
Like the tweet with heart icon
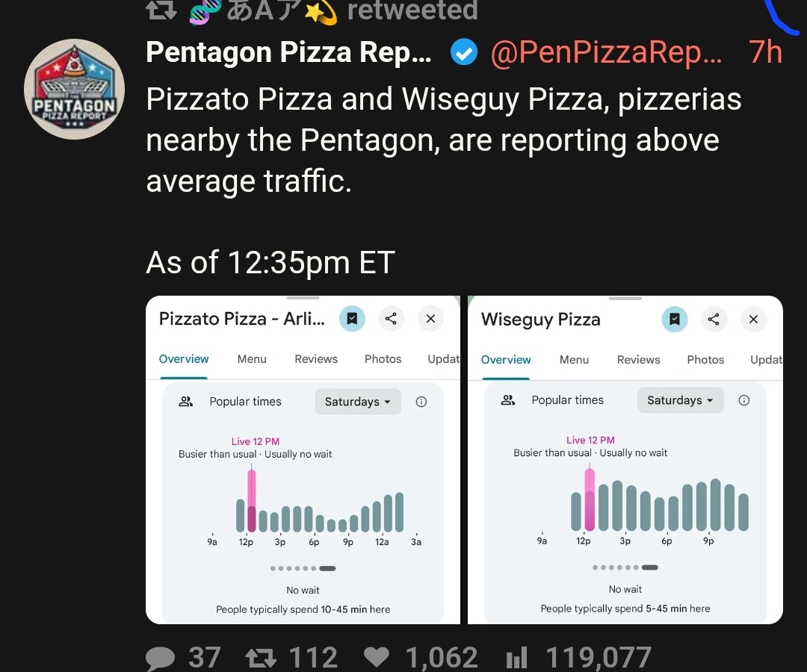(377, 658)
